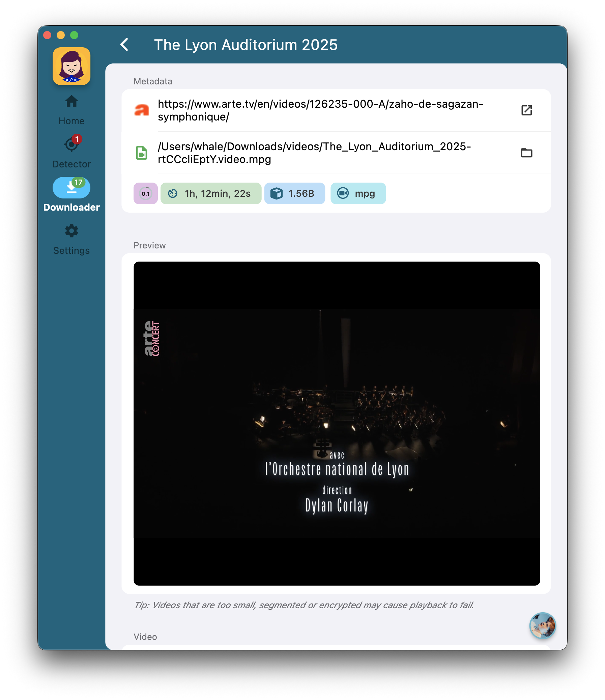Go back using the chevron arrow
605x700 pixels.
pyautogui.click(x=124, y=44)
